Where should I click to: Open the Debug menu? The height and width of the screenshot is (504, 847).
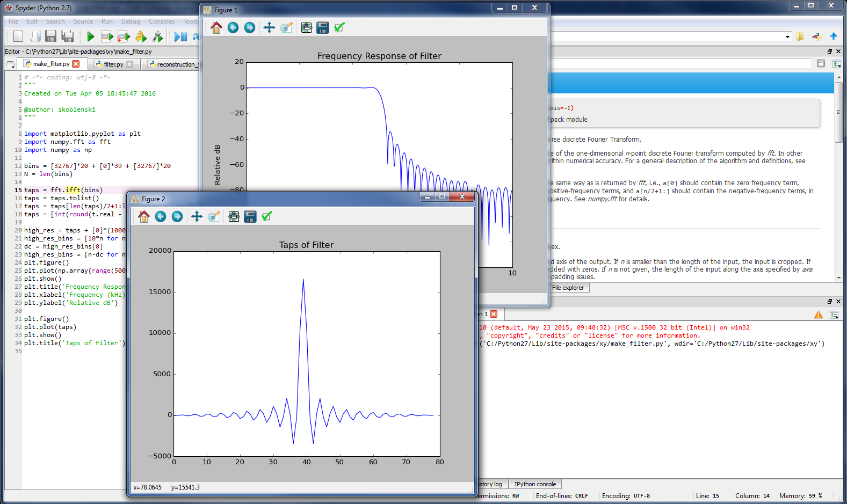(x=131, y=21)
